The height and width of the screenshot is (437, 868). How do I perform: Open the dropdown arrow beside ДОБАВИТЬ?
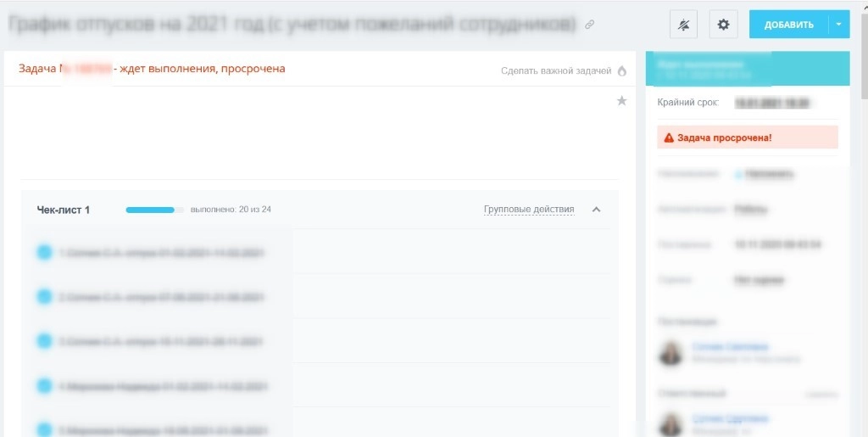[838, 25]
